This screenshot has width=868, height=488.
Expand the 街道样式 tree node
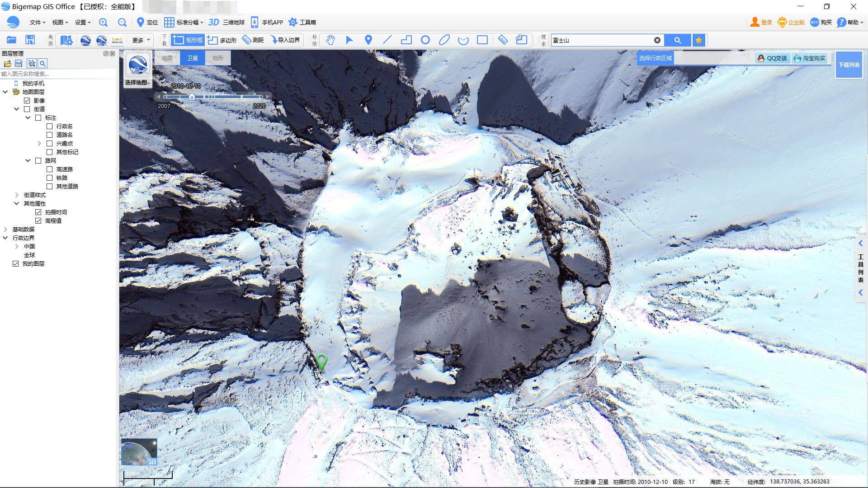pyautogui.click(x=17, y=195)
